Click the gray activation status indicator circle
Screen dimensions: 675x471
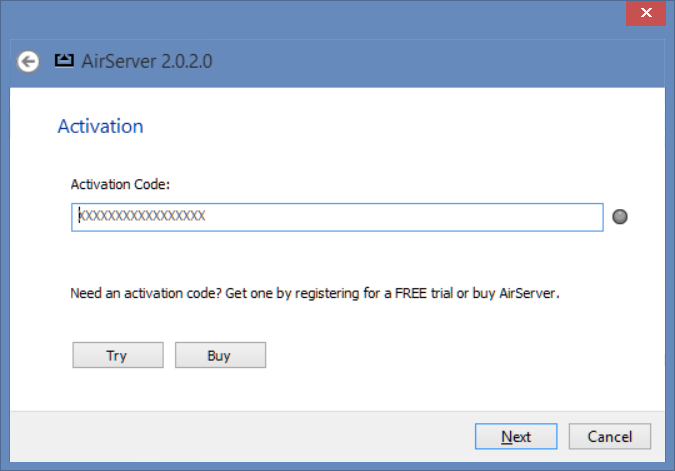click(x=619, y=217)
